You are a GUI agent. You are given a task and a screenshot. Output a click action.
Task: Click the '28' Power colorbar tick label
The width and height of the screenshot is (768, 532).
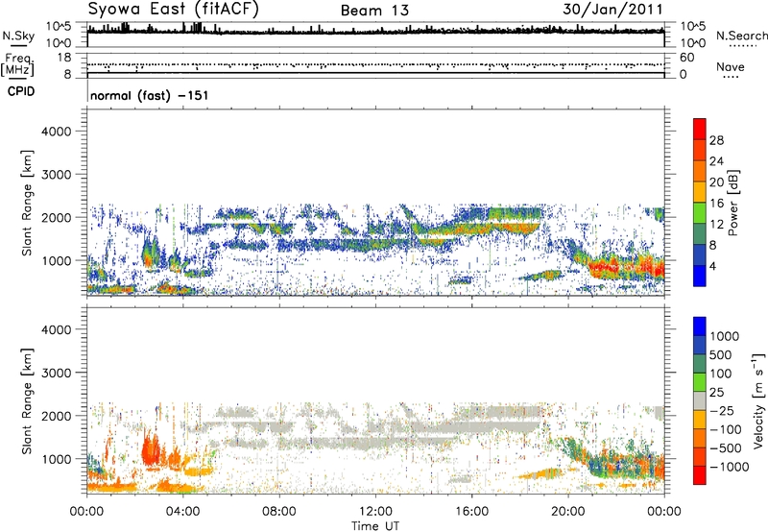716,140
